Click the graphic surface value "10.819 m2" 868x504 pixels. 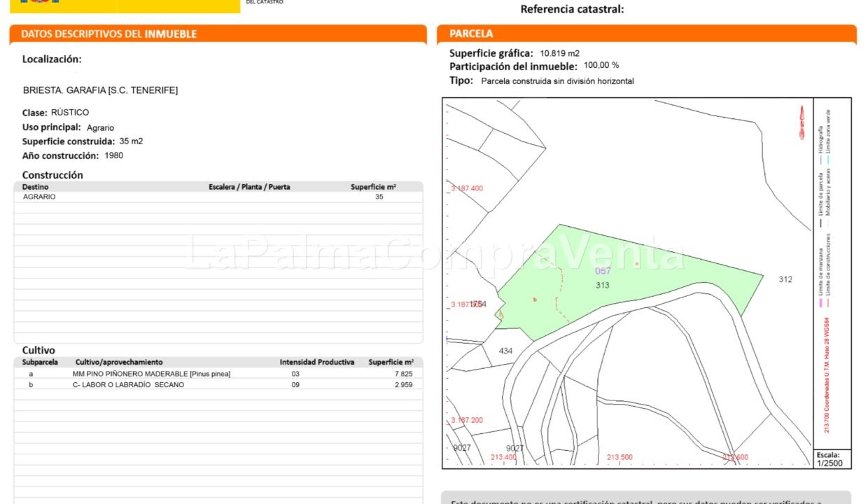pyautogui.click(x=559, y=53)
